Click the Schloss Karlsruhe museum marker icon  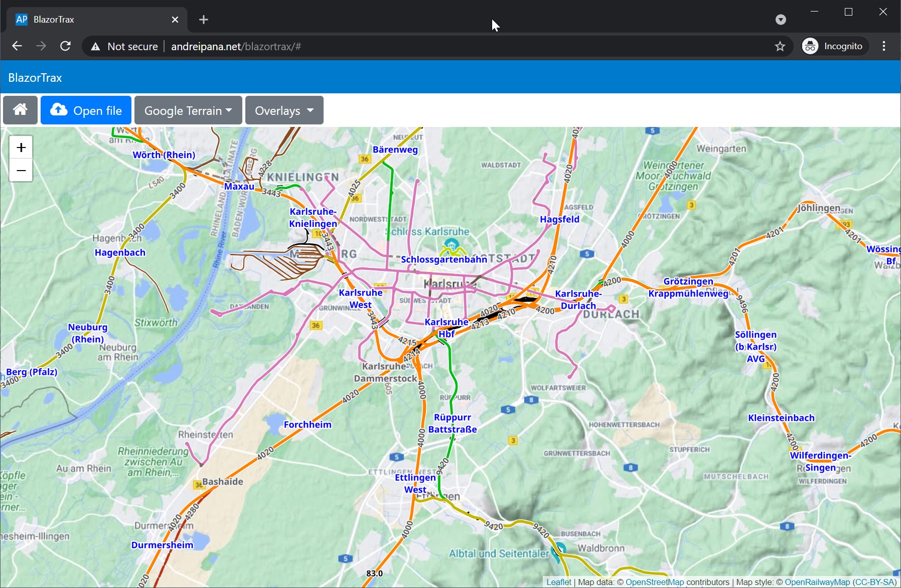click(451, 245)
